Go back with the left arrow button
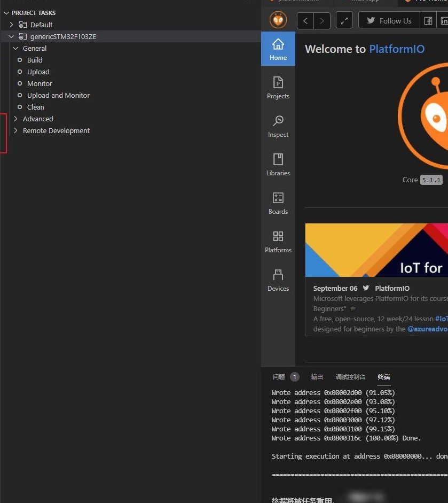448x503 pixels. [x=305, y=21]
